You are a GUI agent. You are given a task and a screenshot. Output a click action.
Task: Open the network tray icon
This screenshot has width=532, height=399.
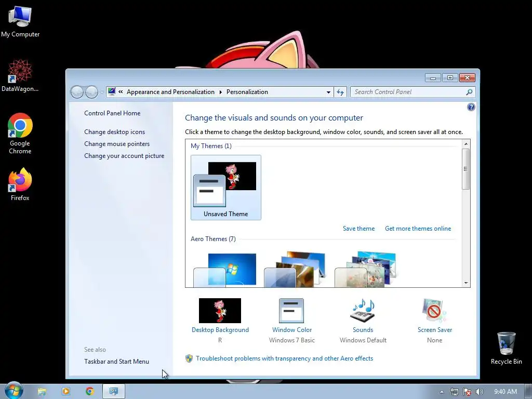[x=454, y=392]
